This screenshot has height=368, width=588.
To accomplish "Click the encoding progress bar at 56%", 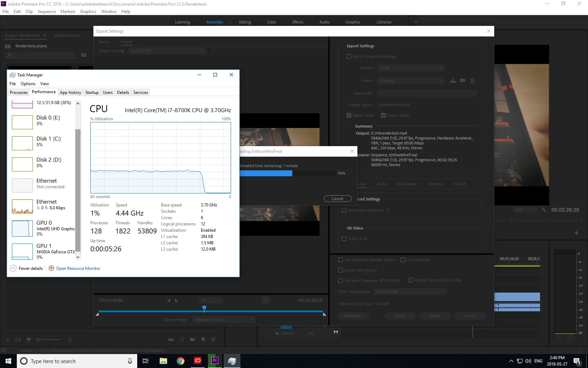I will click(x=287, y=173).
